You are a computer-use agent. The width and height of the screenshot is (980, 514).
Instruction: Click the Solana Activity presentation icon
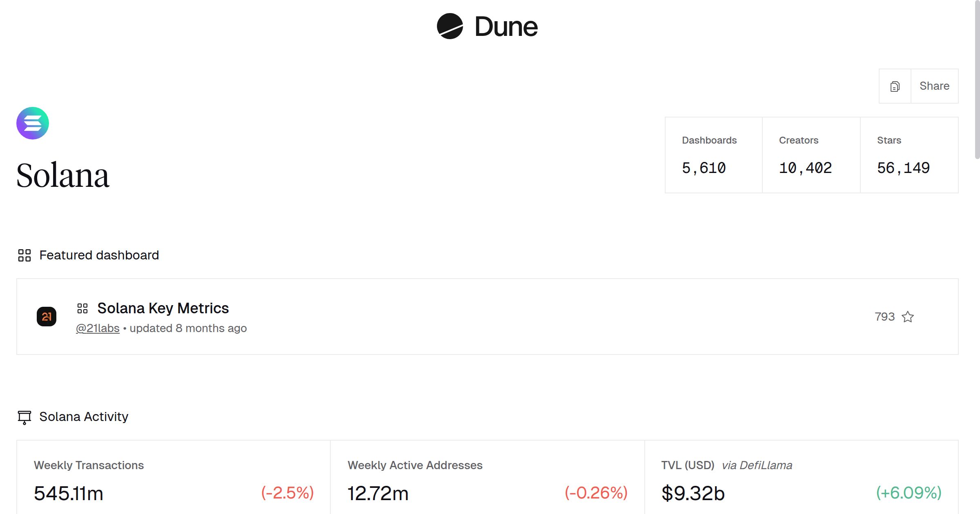tap(24, 417)
